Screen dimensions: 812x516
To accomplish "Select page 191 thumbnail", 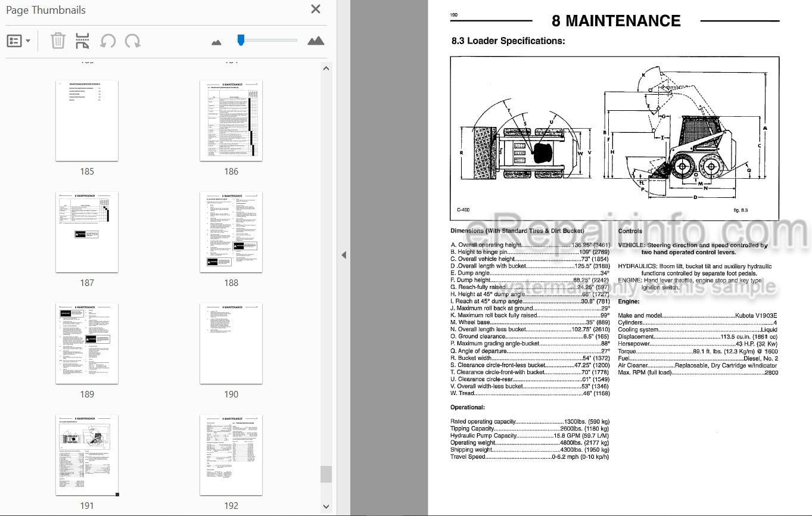I will coord(87,455).
